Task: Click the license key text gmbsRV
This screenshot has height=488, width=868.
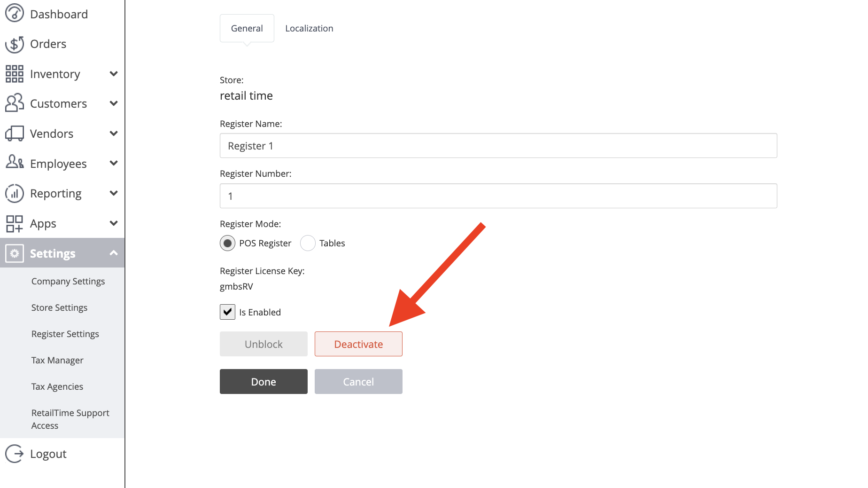Action: [236, 286]
